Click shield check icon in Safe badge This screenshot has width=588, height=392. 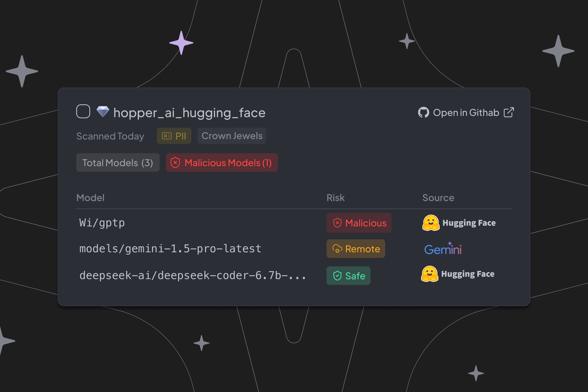tap(337, 275)
